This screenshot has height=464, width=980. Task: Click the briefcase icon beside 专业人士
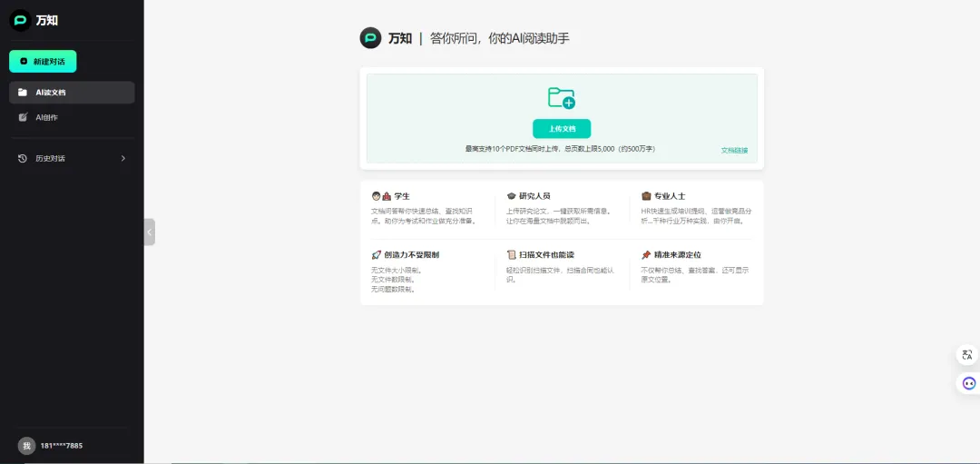click(x=646, y=196)
